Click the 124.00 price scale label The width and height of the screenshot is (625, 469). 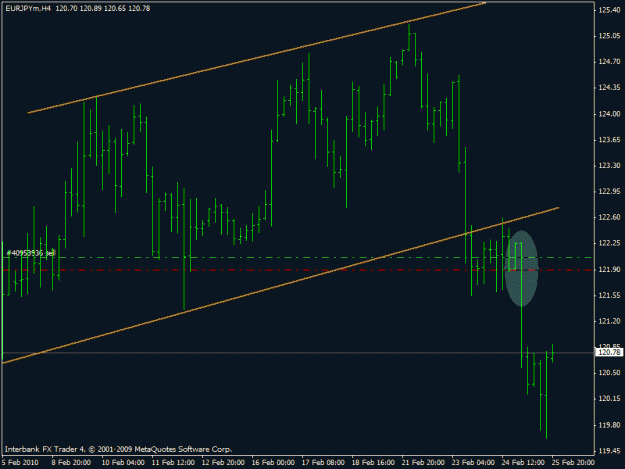[x=609, y=114]
